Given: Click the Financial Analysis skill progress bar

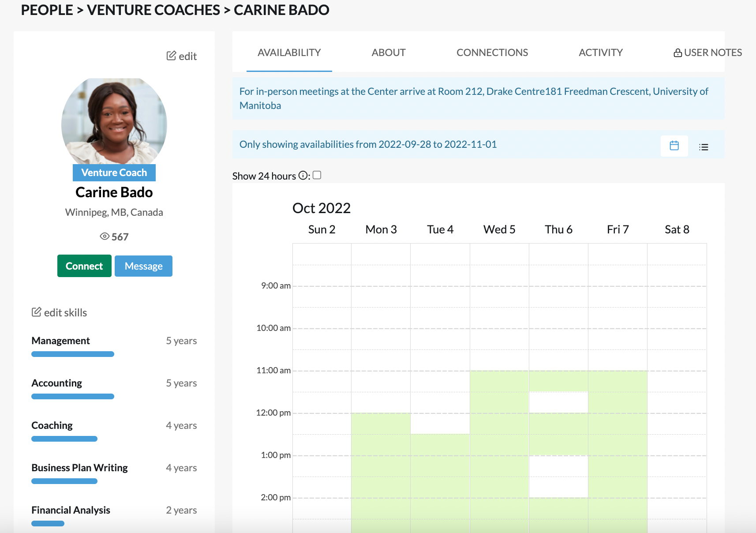Looking at the screenshot, I should [48, 523].
